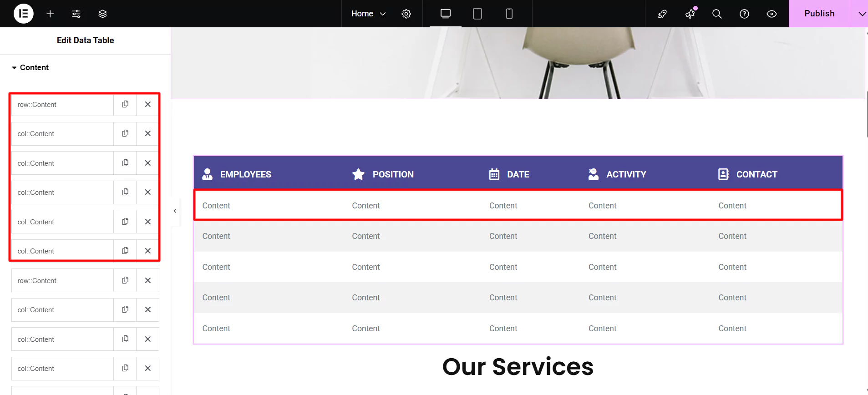Click the Edit Data Table panel title
This screenshot has height=395, width=868.
[x=85, y=40]
